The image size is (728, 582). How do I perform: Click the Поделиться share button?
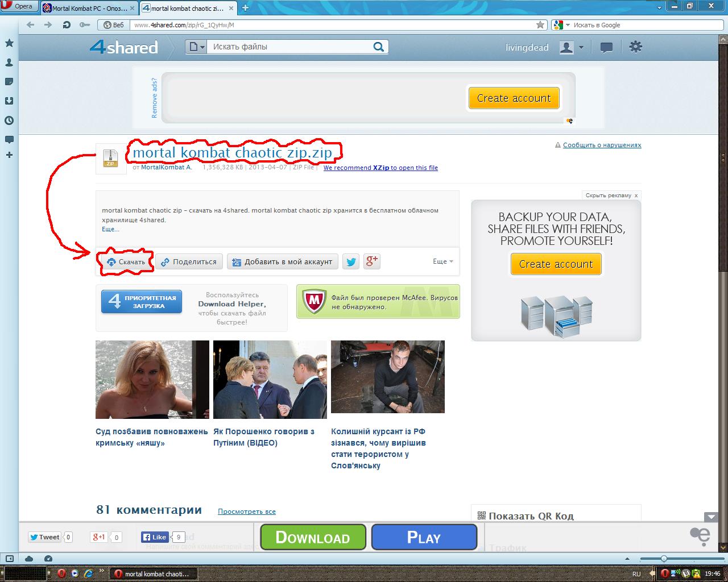pos(189,262)
